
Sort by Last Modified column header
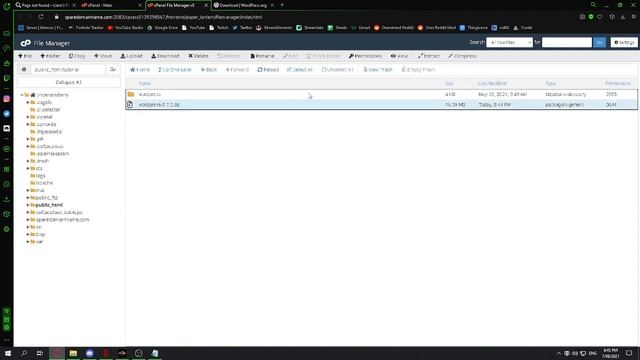pyautogui.click(x=492, y=83)
